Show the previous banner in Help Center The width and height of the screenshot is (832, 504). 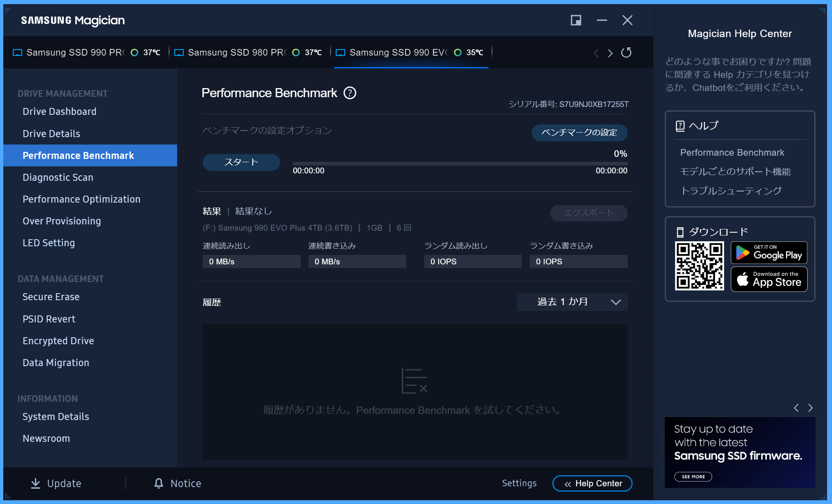point(796,408)
